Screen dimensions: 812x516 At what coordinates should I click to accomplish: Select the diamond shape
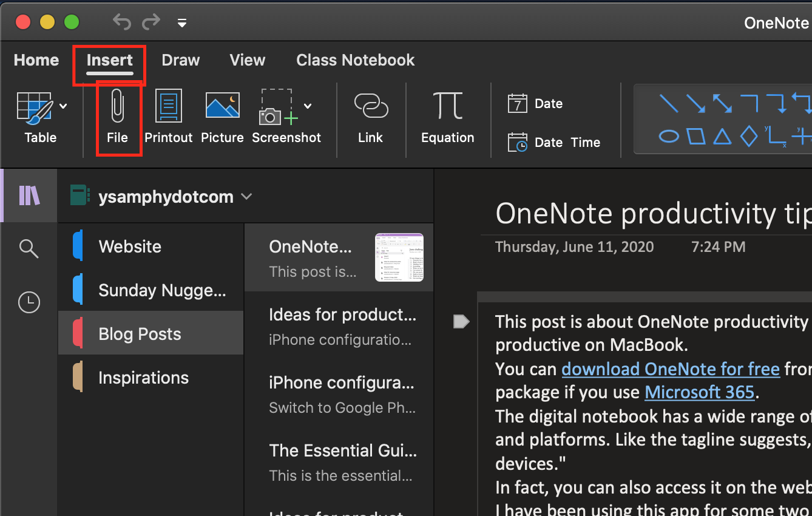tap(749, 136)
